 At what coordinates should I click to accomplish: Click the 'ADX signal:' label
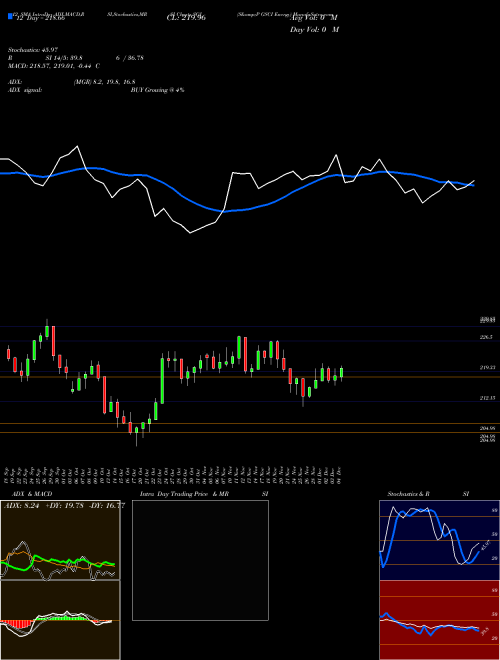click(25, 90)
